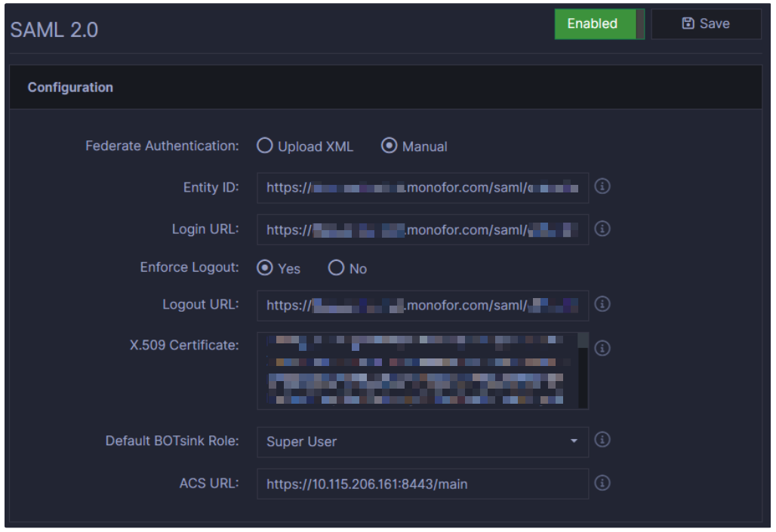Set Enforce Logout to No
Viewport: 776px width, 532px height.
[337, 268]
